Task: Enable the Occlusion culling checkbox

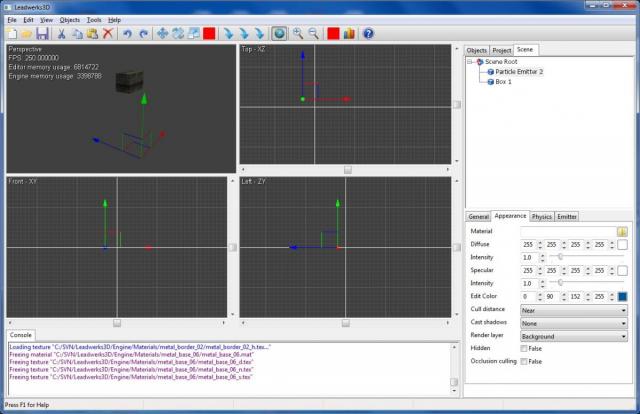Action: (x=525, y=361)
